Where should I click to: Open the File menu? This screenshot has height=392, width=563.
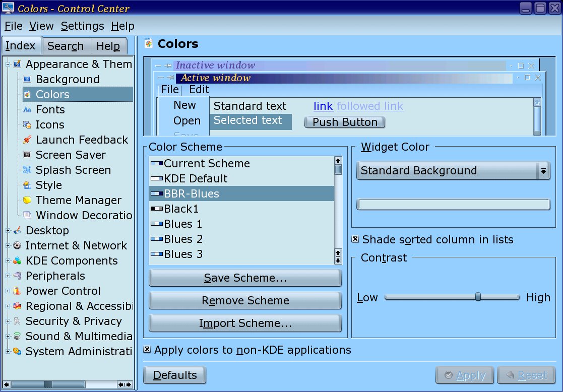[14, 26]
